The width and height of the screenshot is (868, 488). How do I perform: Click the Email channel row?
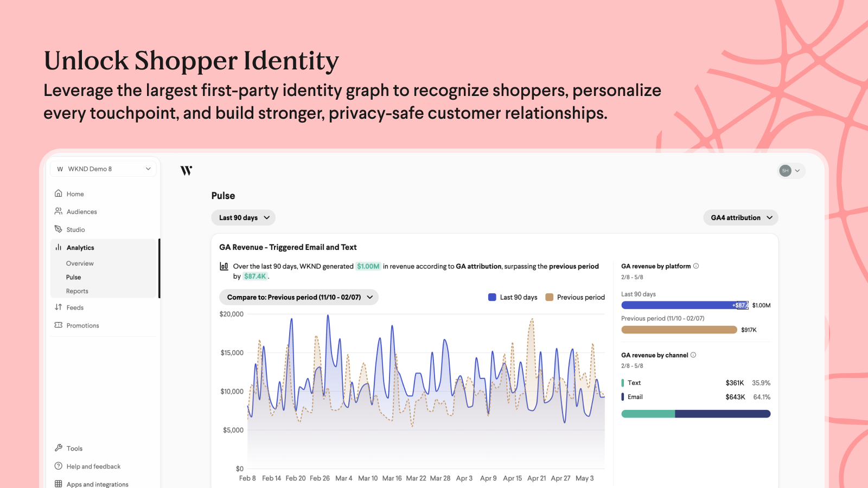tap(696, 397)
